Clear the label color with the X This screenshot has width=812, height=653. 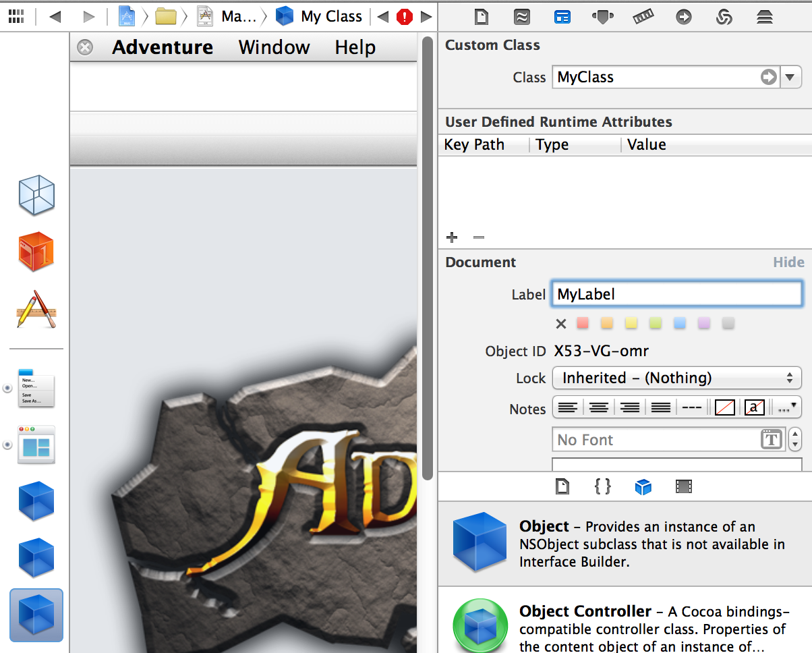(561, 324)
